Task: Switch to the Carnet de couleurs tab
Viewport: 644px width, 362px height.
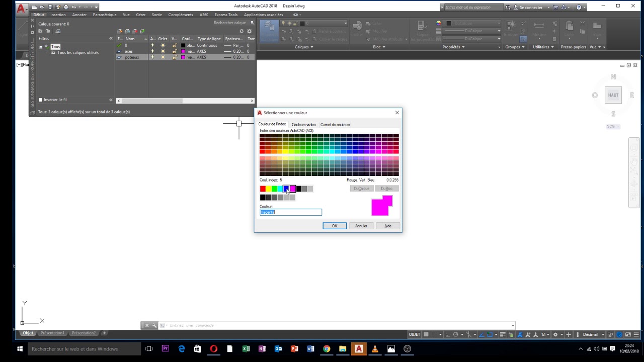Action: pos(335,125)
